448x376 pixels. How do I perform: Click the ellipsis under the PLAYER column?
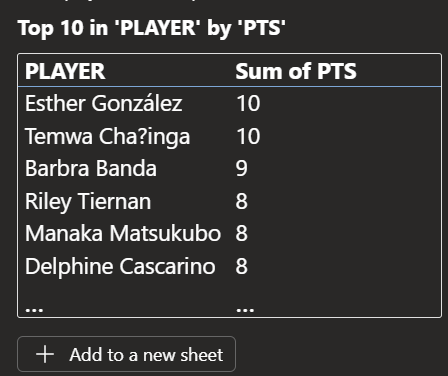click(34, 310)
